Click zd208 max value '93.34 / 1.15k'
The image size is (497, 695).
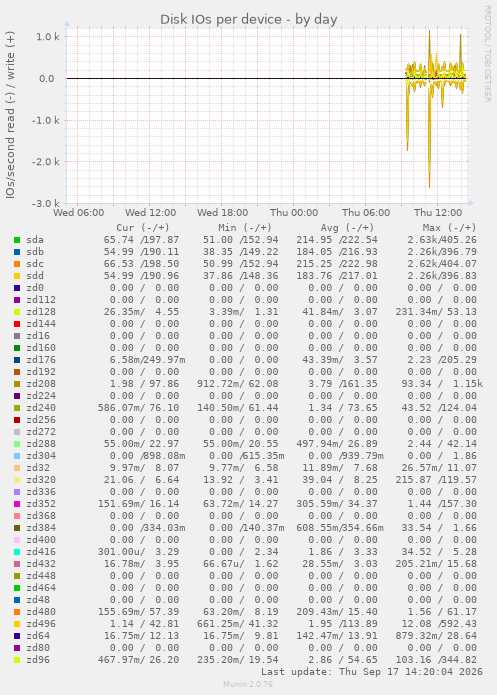point(442,384)
